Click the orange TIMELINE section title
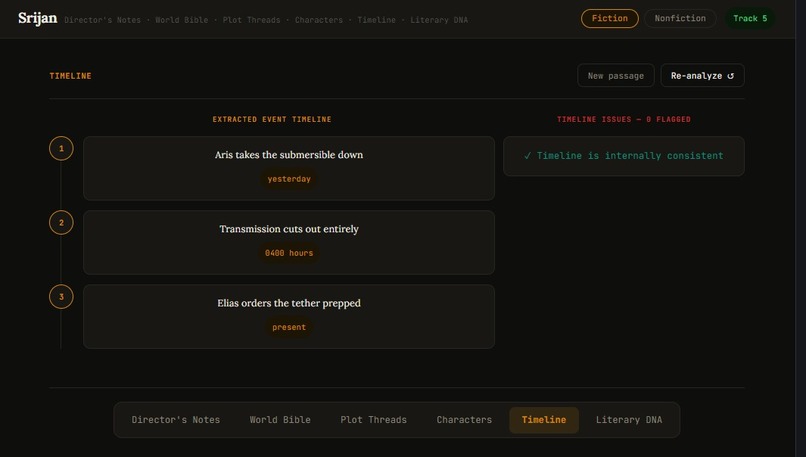Viewport: 806px width, 457px height. [x=70, y=76]
